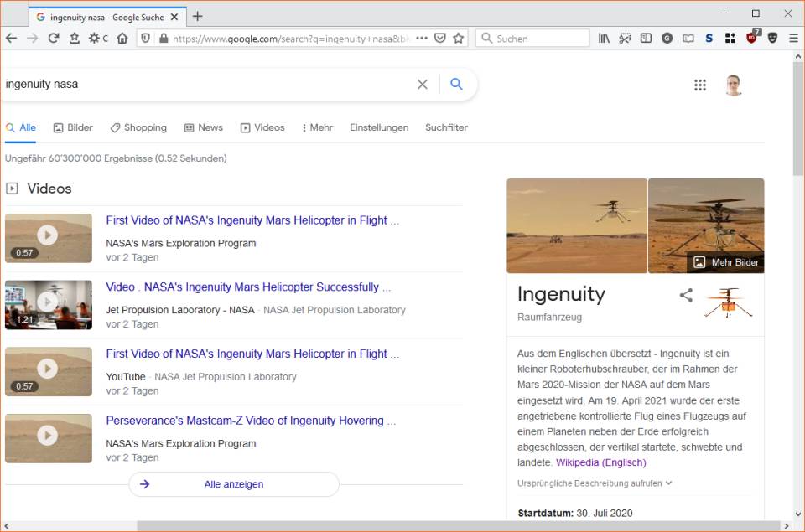Screen dimensions: 805x532
Task: Open the Firefox hamburger menu
Action: click(x=793, y=38)
